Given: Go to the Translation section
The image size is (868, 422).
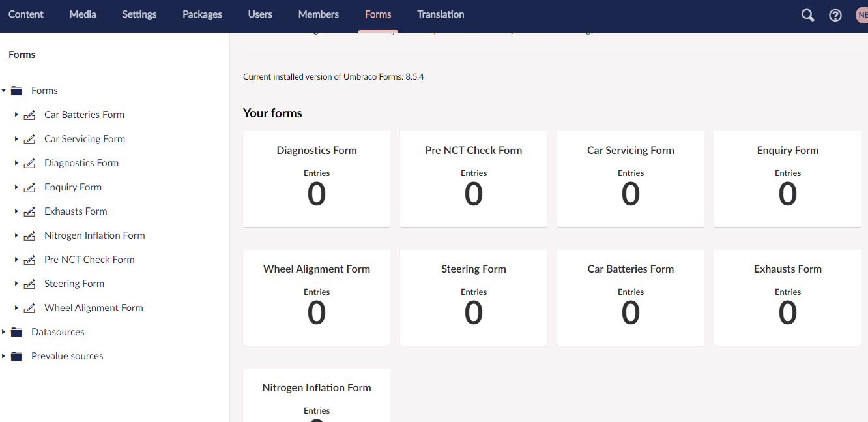Looking at the screenshot, I should [x=441, y=14].
